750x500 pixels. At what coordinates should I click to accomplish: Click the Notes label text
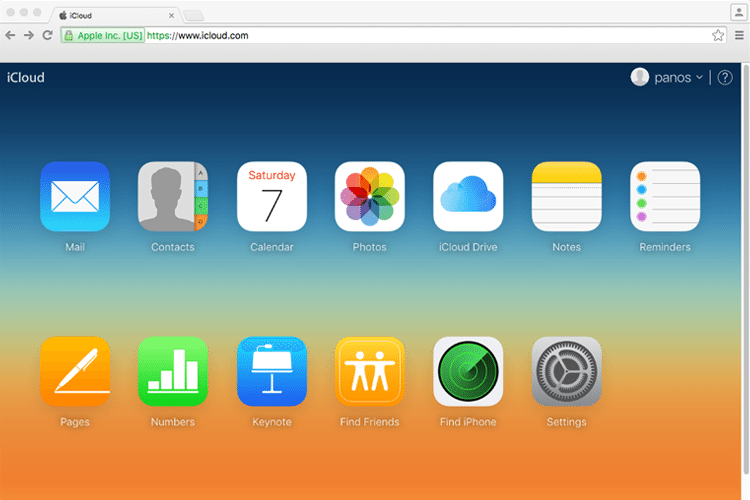pos(566,247)
